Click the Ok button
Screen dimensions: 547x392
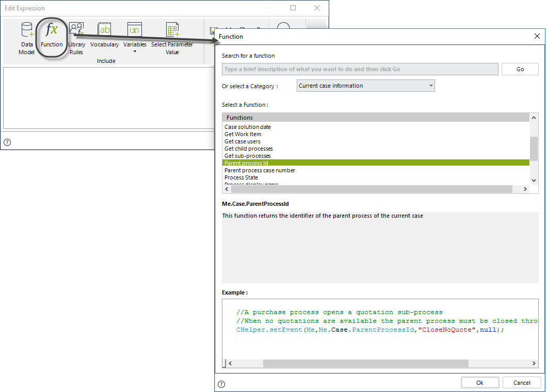(480, 383)
